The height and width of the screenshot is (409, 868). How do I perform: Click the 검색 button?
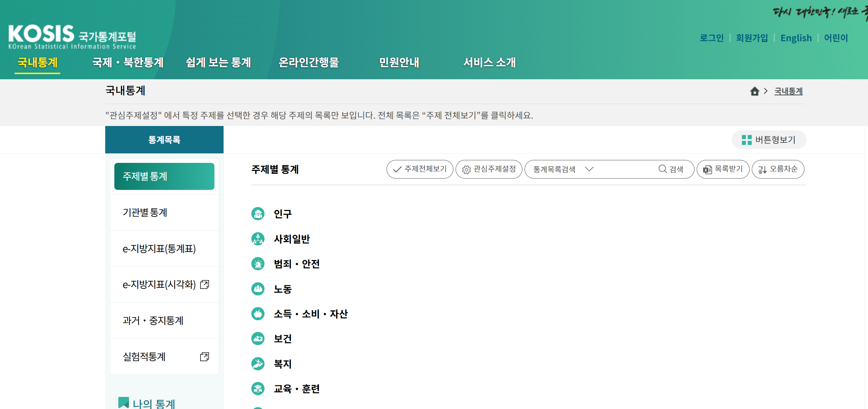671,169
